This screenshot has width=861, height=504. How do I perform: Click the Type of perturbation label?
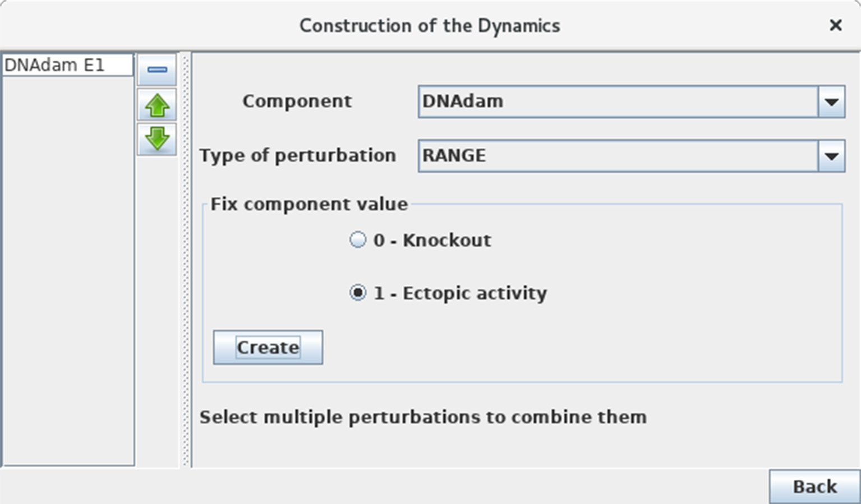click(x=298, y=155)
